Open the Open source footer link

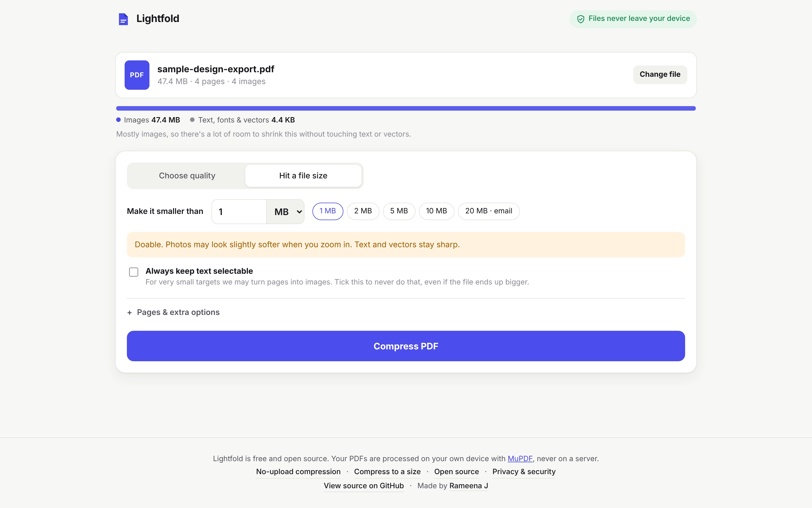[x=456, y=472]
